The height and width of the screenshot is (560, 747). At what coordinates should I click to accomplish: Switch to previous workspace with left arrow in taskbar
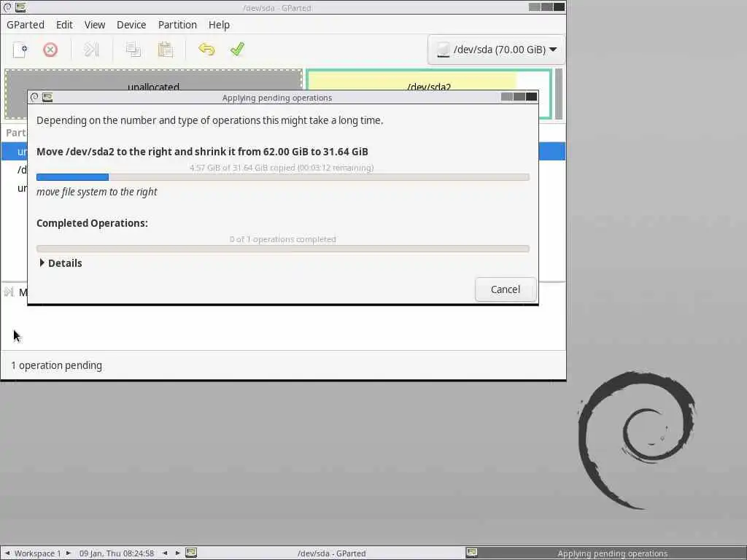click(x=7, y=553)
